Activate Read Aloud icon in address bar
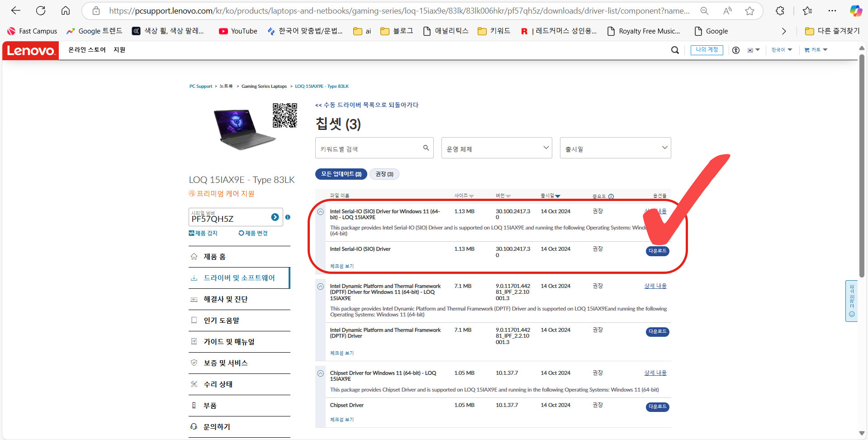868x440 pixels. pos(727,11)
